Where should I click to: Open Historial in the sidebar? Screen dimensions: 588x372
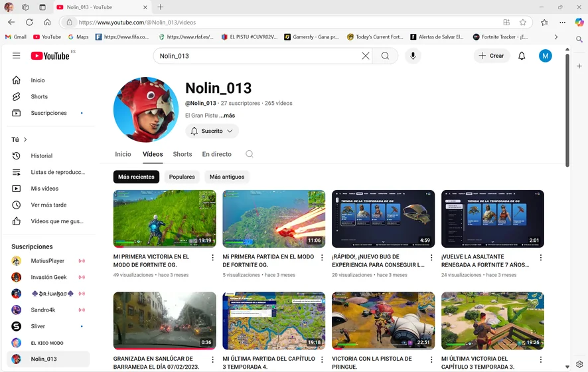41,155
